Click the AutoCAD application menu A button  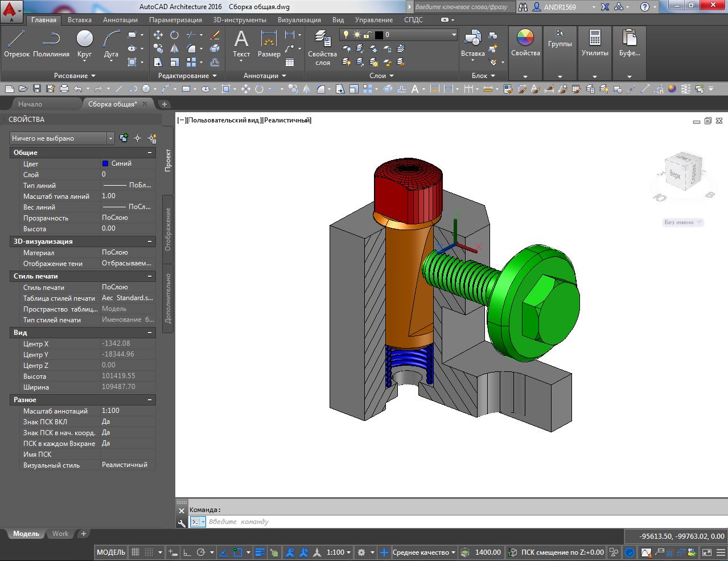[x=12, y=13]
